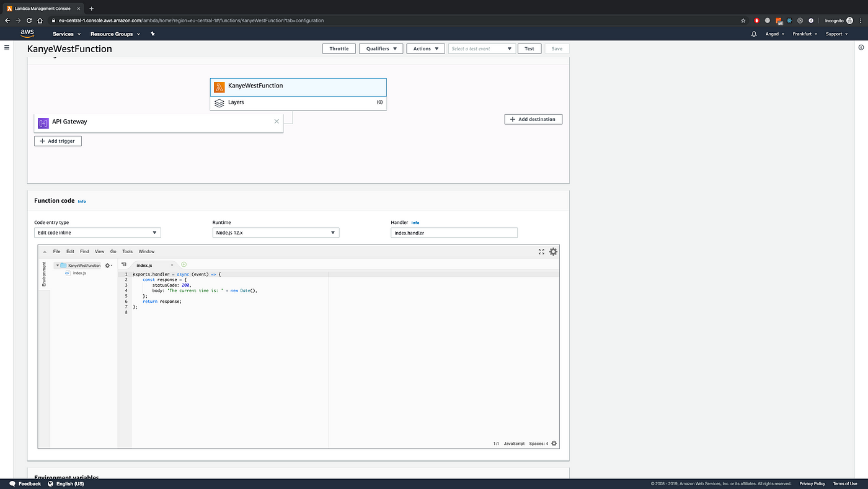Open the Frankfurt region selector

(805, 34)
